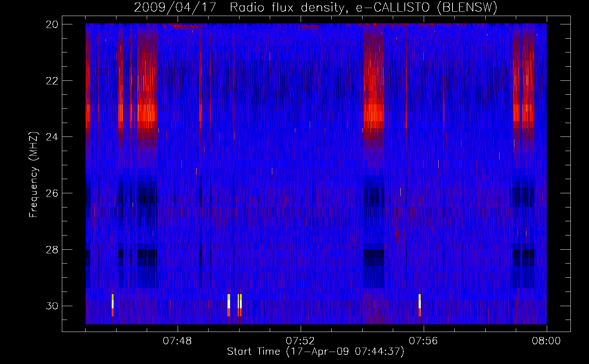This screenshot has height=364, width=589.
Task: Click the 28 frequency tick label
Action: tap(52, 250)
